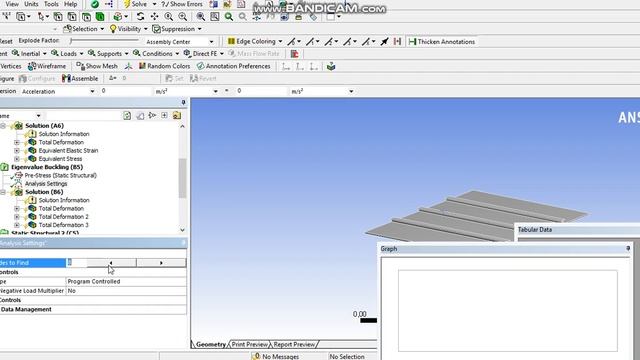Open the Units menu

[31, 4]
